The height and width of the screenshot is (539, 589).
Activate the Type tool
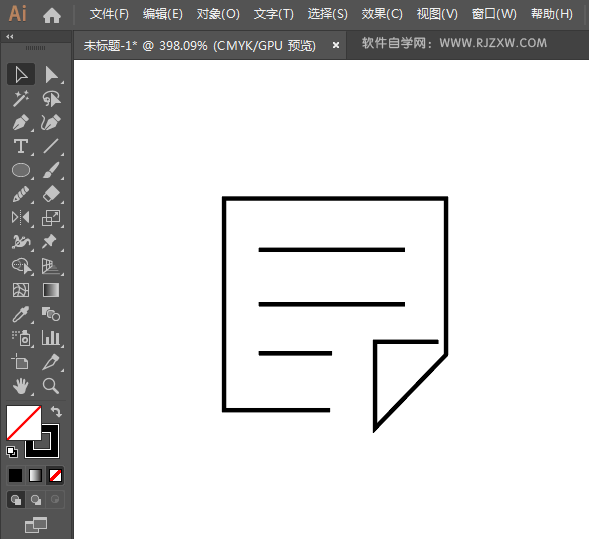click(x=21, y=146)
